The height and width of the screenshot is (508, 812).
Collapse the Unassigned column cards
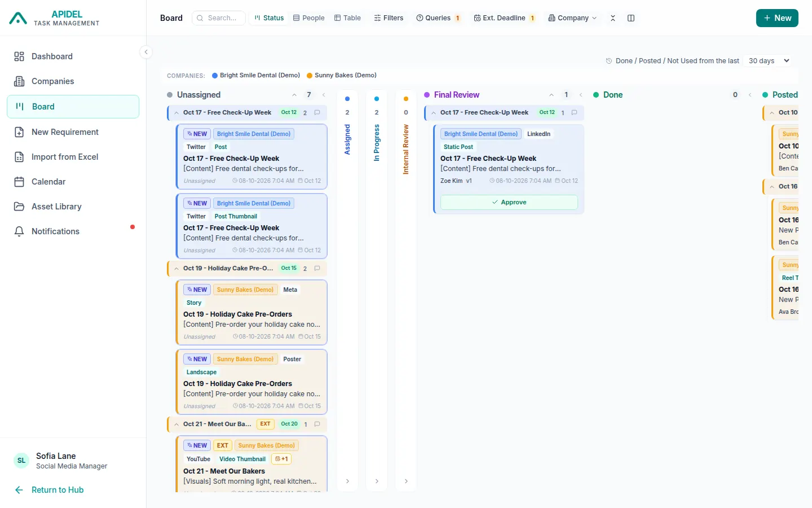294,95
